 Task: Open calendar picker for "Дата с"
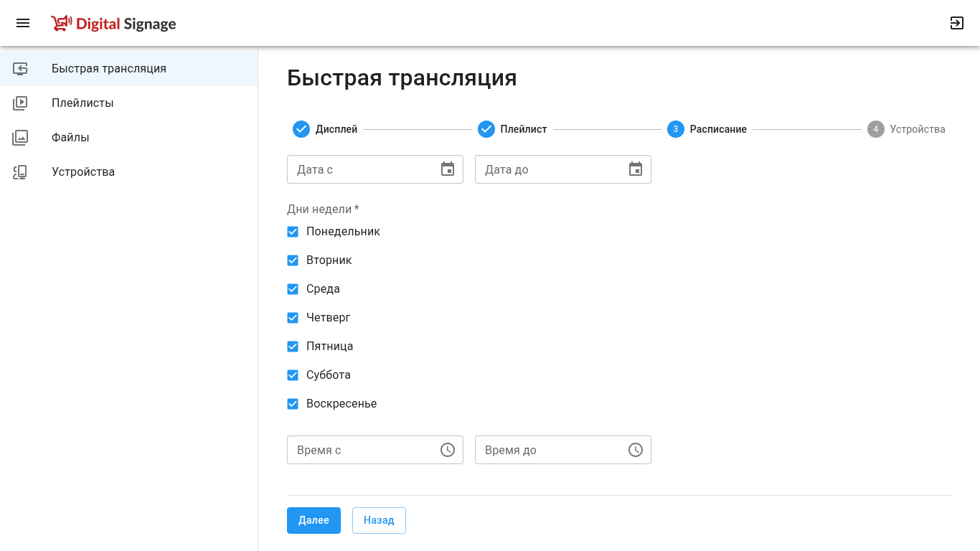pos(448,169)
